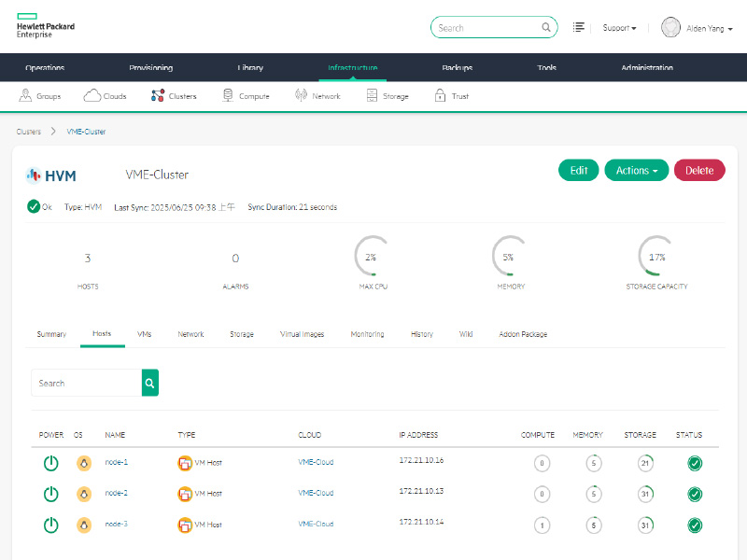Click the red Delete button
The width and height of the screenshot is (747, 560).
699,171
